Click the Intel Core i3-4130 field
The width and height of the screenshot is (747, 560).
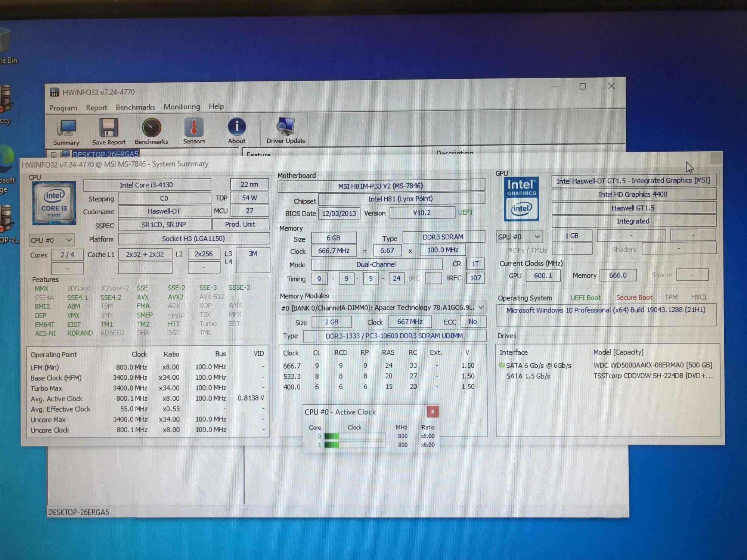click(147, 185)
